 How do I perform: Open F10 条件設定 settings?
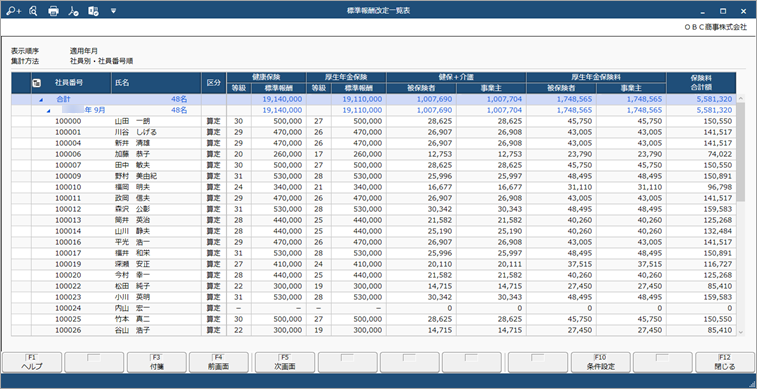(x=601, y=362)
